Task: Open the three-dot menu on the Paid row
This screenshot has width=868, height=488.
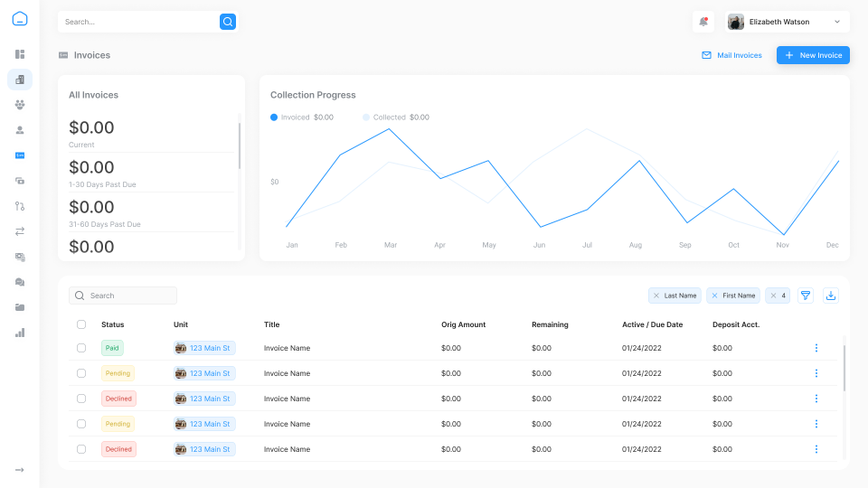Action: pos(816,348)
